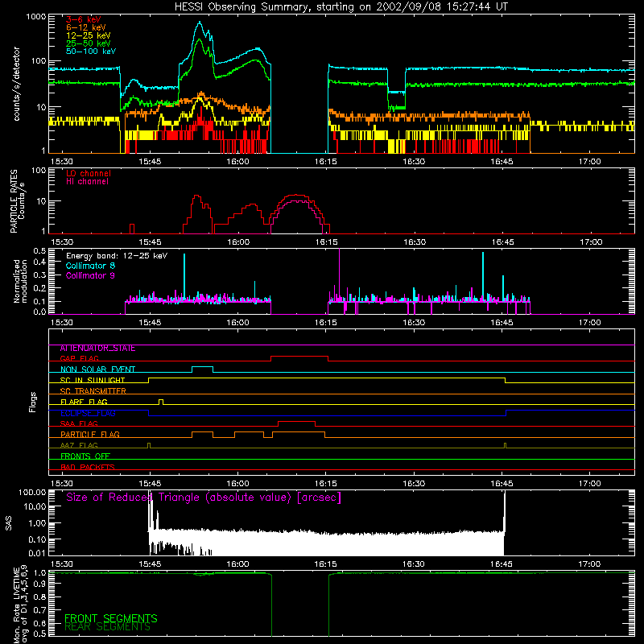Select the '3-6 keV' legend label
Screen dimensions: 644x644
pos(84,19)
